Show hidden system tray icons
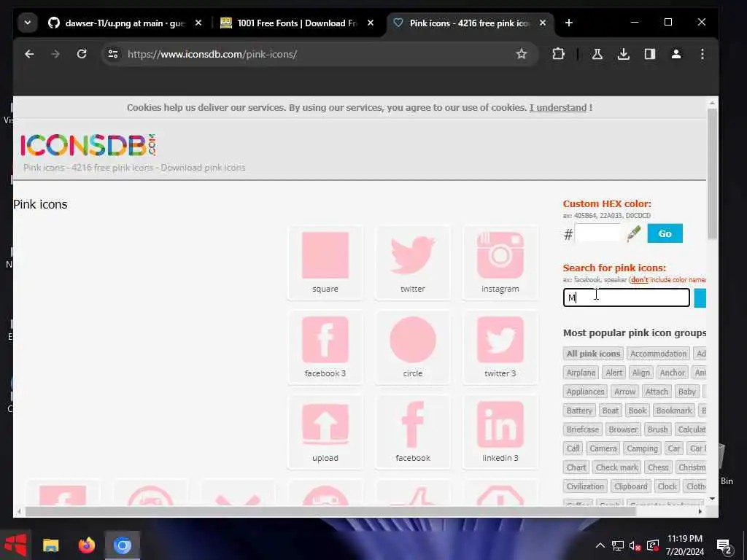The image size is (747, 560). click(x=600, y=545)
